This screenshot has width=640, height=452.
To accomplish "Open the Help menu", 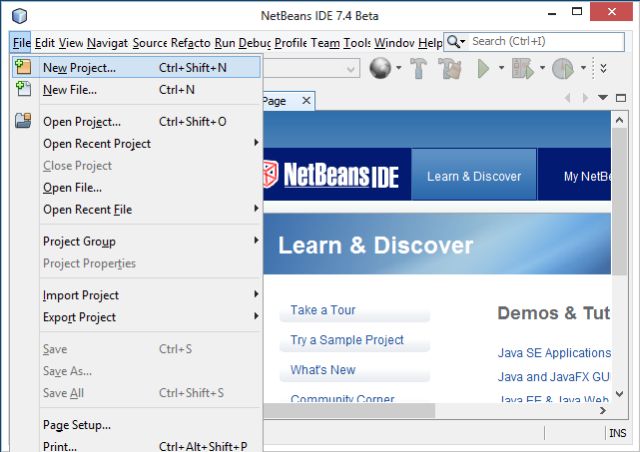I will tap(430, 42).
